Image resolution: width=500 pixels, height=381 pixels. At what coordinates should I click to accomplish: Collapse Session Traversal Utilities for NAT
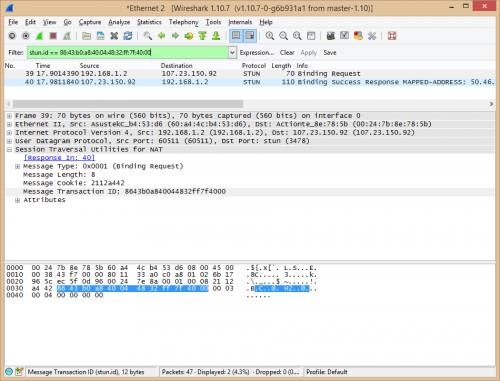tap(9, 149)
